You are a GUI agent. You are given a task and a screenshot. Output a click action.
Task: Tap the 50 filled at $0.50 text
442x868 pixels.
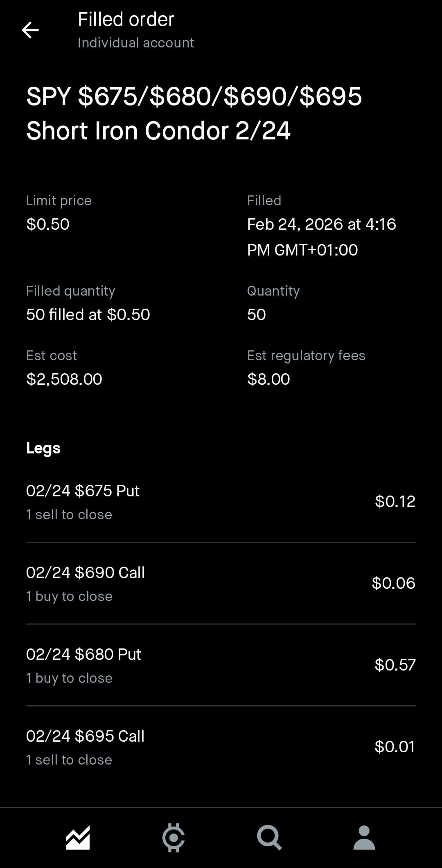click(x=88, y=314)
